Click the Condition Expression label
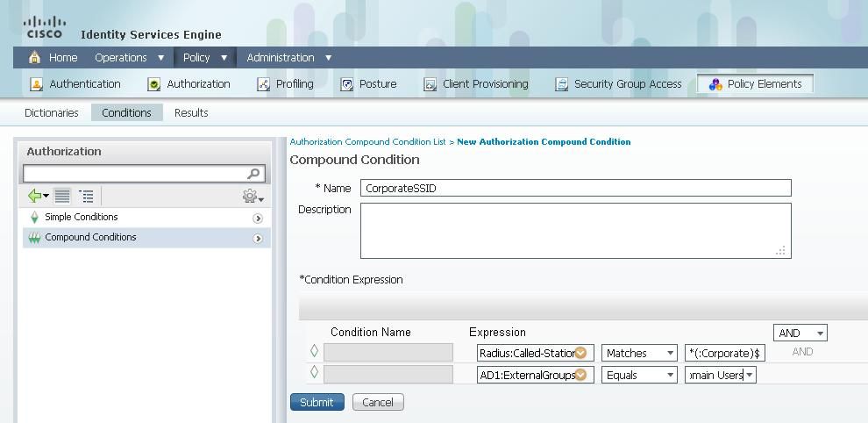The width and height of the screenshot is (868, 423). 351,280
